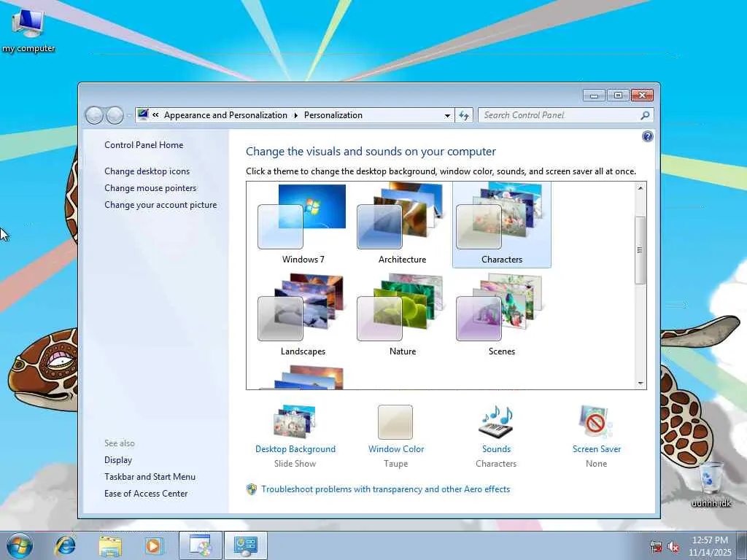Open Change your account picture link
This screenshot has width=747, height=560.
[160, 205]
